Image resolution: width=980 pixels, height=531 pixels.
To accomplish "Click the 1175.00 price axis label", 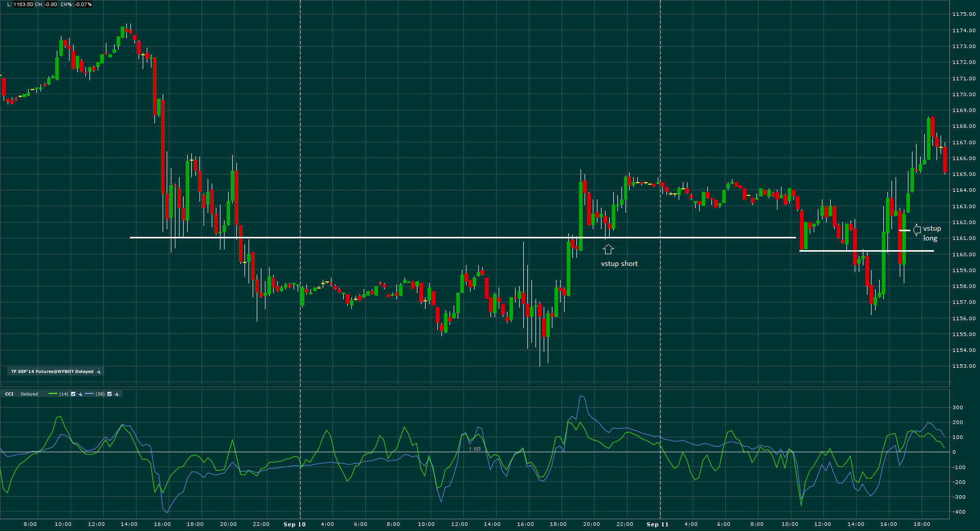I will pos(964,14).
